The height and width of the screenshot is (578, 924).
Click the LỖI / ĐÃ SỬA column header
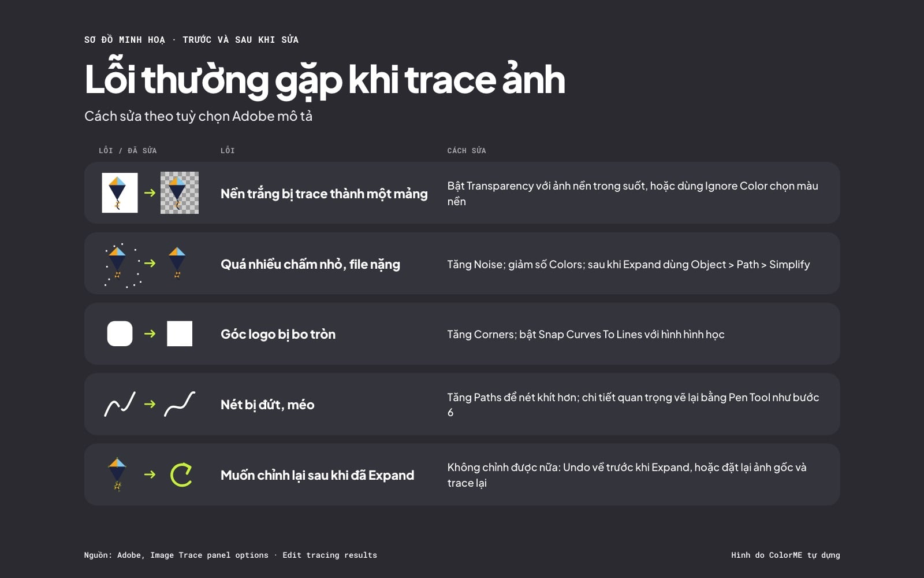pos(128,150)
